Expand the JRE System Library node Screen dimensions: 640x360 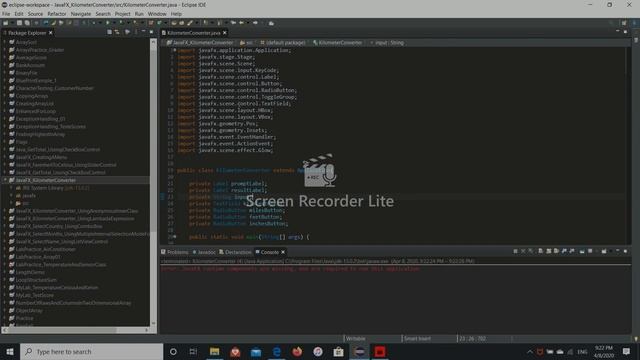click(x=11, y=188)
